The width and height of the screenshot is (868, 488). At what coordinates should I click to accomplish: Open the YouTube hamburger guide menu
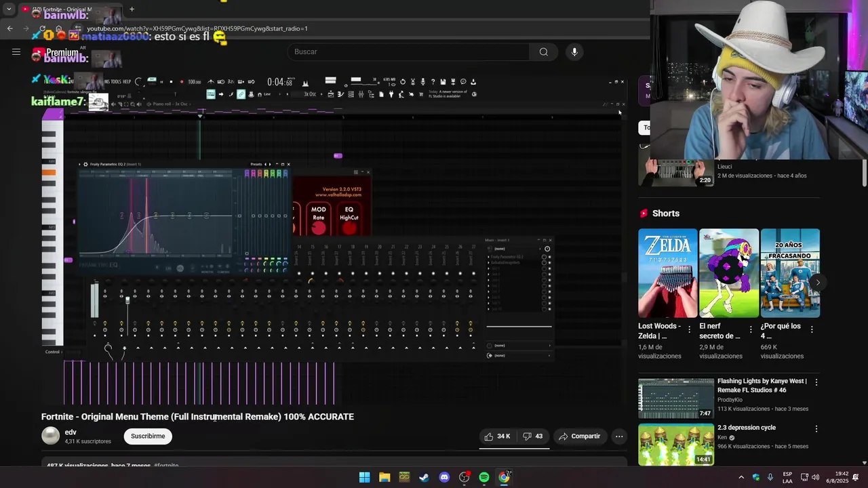point(16,52)
